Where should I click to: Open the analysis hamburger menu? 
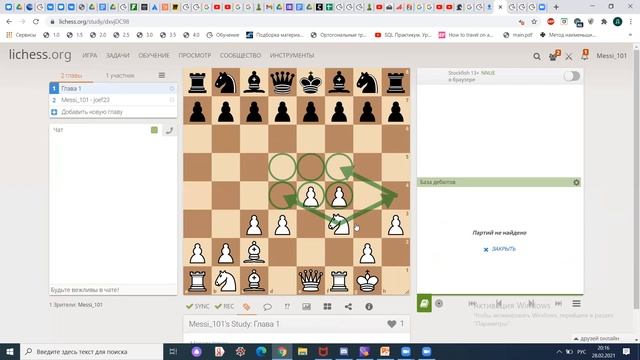(x=576, y=303)
